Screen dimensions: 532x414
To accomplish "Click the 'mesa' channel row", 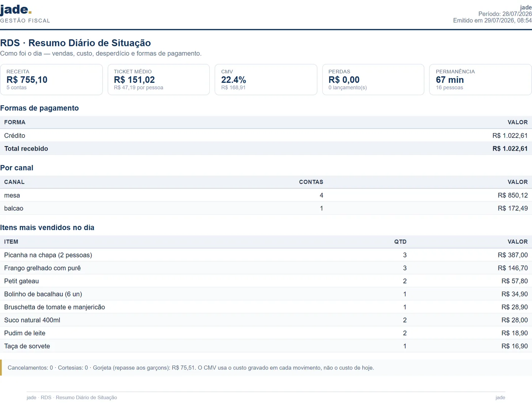I will point(266,195).
